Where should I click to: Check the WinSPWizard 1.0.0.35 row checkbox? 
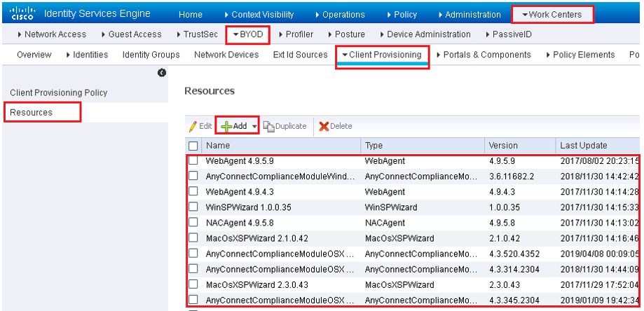(193, 207)
